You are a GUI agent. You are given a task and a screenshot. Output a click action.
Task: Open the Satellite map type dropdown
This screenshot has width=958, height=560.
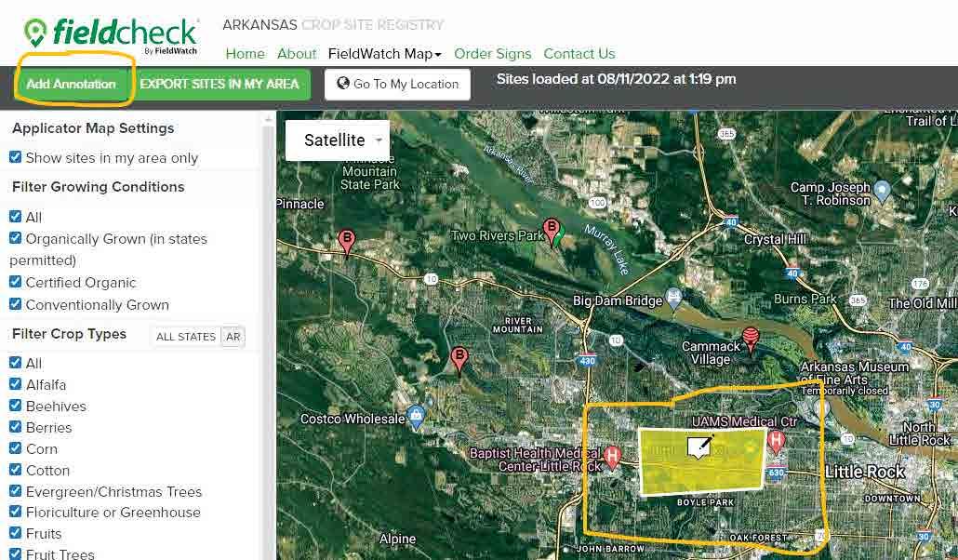(338, 140)
